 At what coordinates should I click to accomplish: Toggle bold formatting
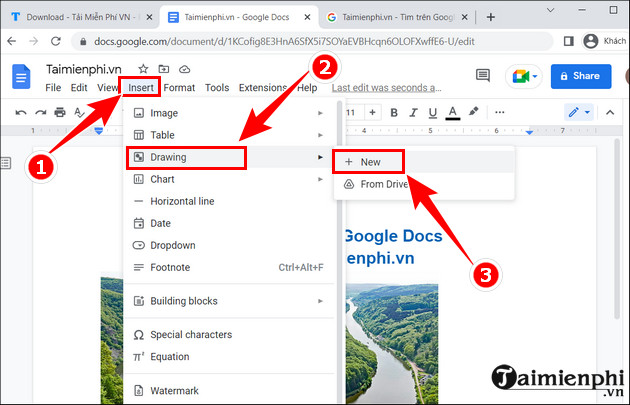(394, 112)
